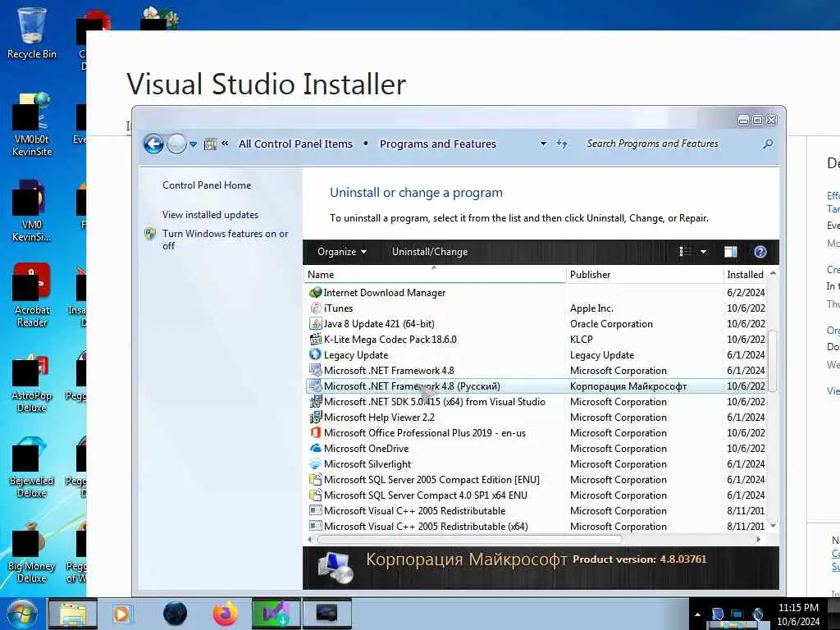Viewport: 840px width, 630px height.
Task: Click the shield icon beside Windows features
Action: (151, 234)
